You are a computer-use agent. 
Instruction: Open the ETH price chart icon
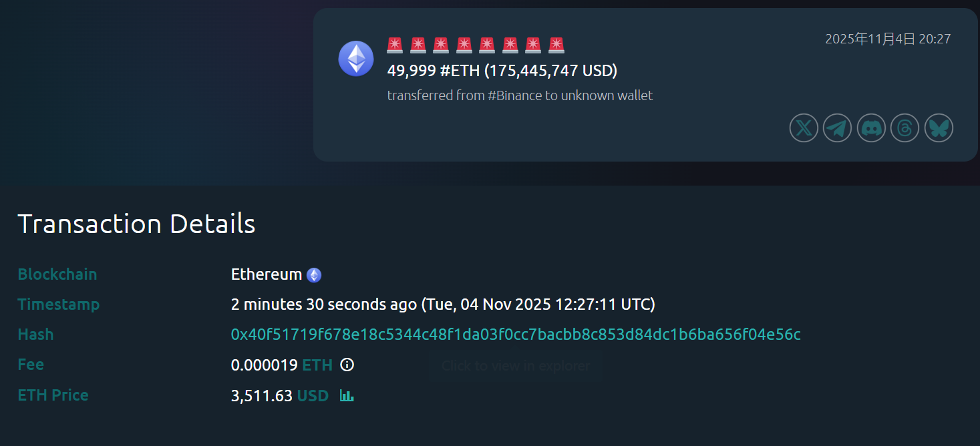click(x=346, y=395)
